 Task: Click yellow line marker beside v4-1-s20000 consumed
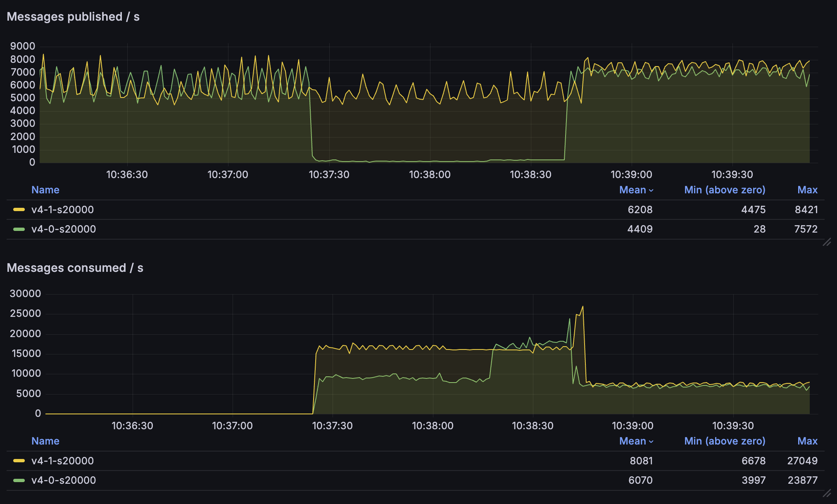point(19,461)
